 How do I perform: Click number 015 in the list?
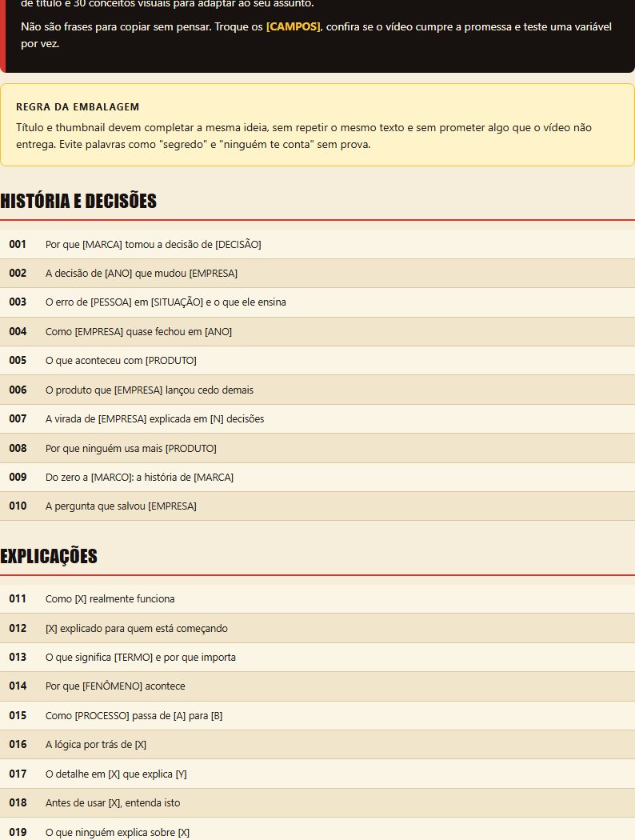point(18,716)
